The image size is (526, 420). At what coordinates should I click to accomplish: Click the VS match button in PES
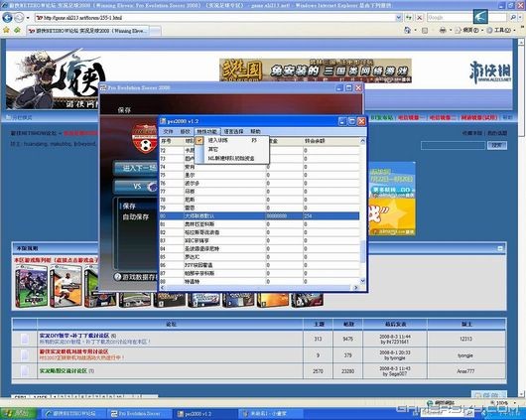(136, 186)
